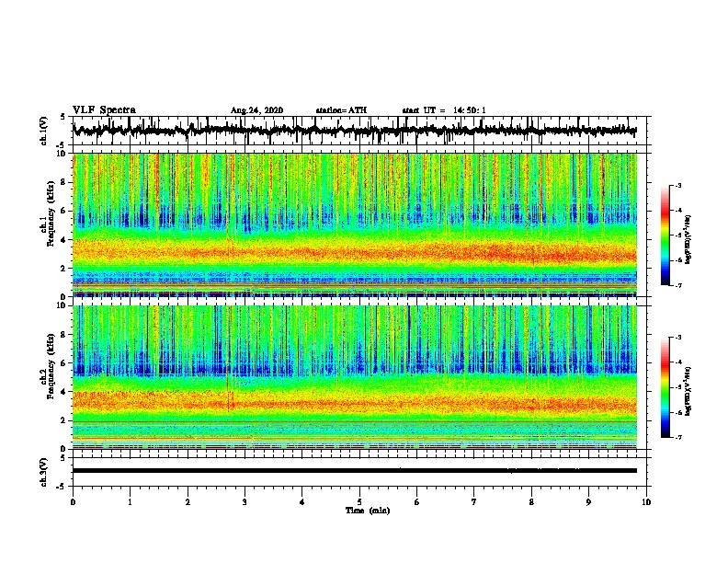Click the ch.2 spectrogram color scale bar
Image resolution: width=728 pixels, height=563 pixels.
point(665,387)
